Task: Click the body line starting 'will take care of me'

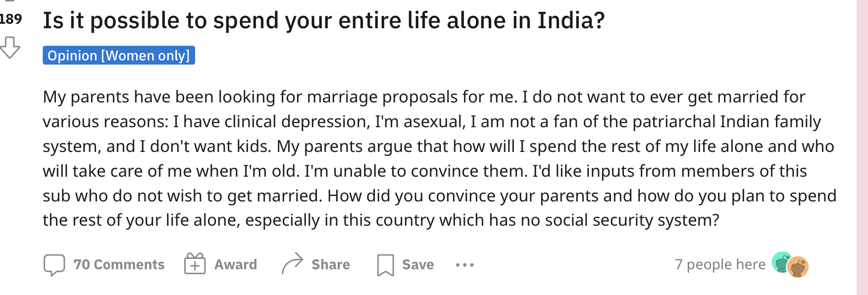Action: [425, 171]
